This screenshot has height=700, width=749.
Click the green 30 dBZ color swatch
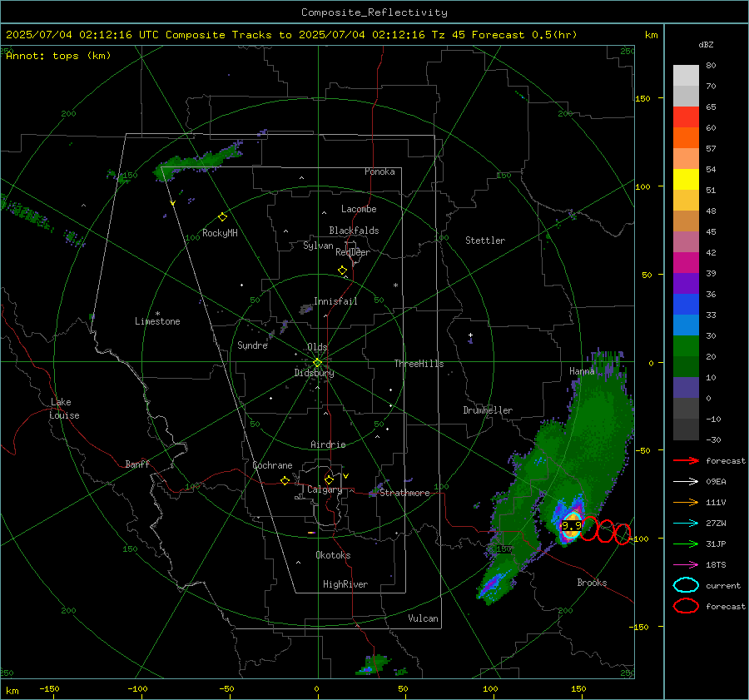tap(686, 346)
